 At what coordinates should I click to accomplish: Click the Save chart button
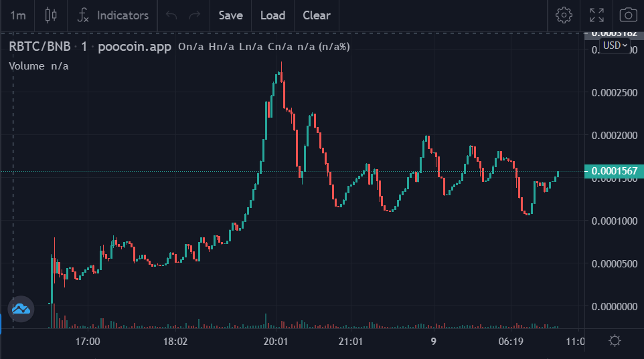230,15
